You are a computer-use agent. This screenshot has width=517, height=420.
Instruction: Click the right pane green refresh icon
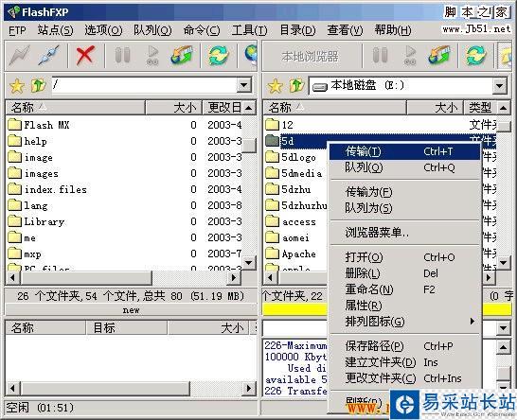pyautogui.click(x=476, y=56)
